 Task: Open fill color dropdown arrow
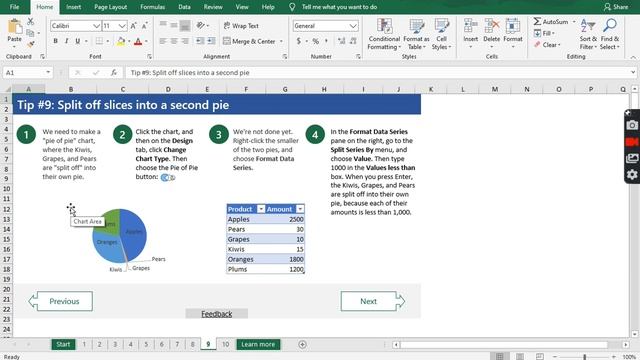coord(129,41)
